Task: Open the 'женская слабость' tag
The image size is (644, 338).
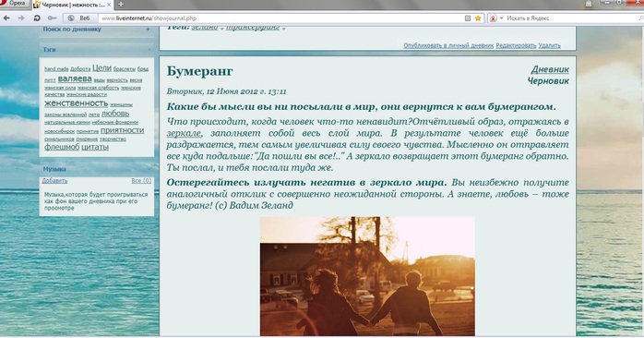Action: click(x=98, y=88)
